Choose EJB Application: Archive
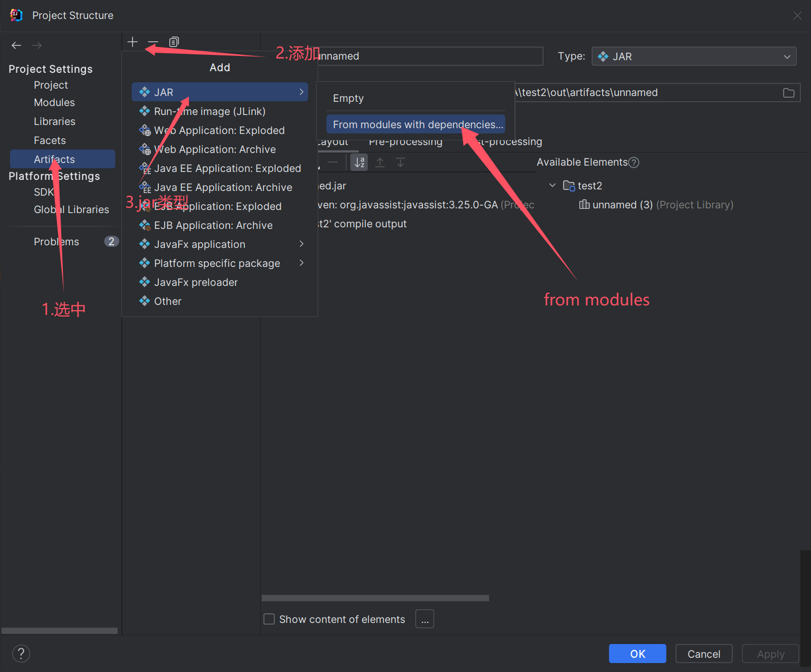811x672 pixels. [220, 225]
